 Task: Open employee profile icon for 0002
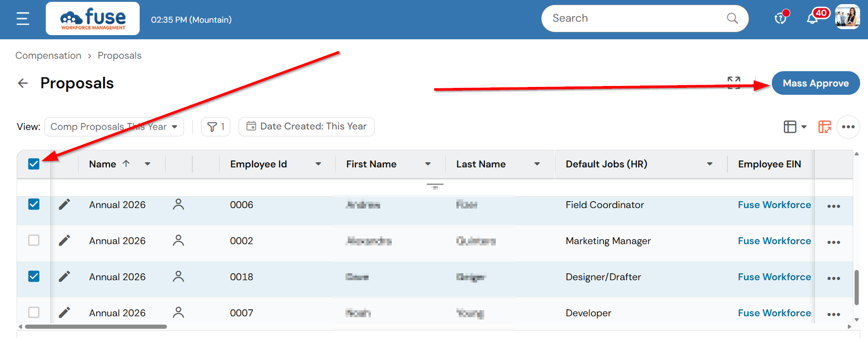point(178,240)
